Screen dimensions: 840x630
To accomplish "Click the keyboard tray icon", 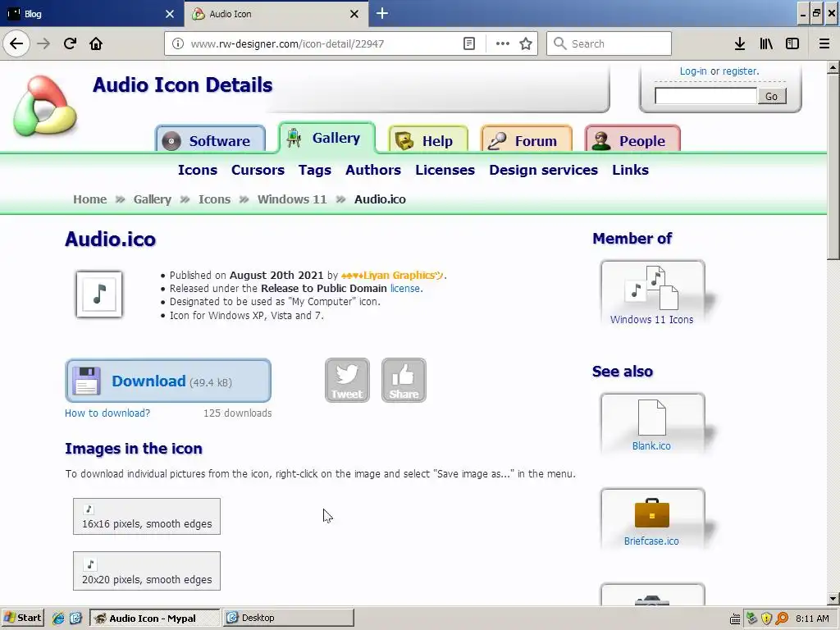I will pos(736,619).
